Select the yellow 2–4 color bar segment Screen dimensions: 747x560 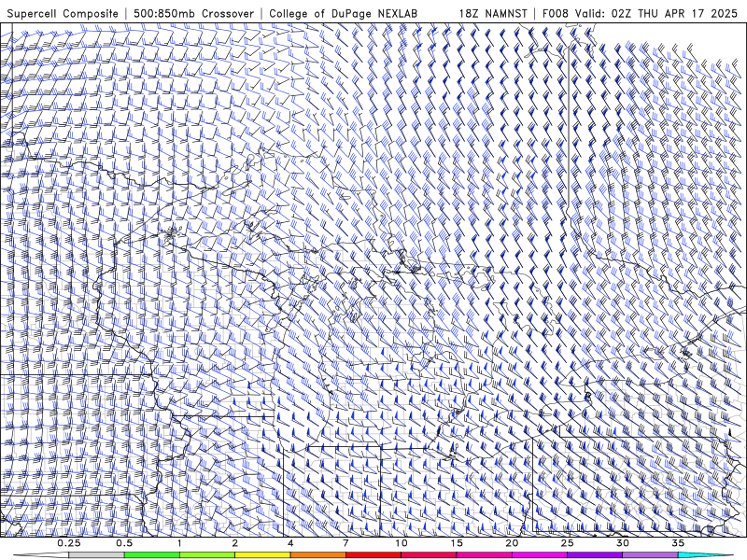pyautogui.click(x=262, y=555)
